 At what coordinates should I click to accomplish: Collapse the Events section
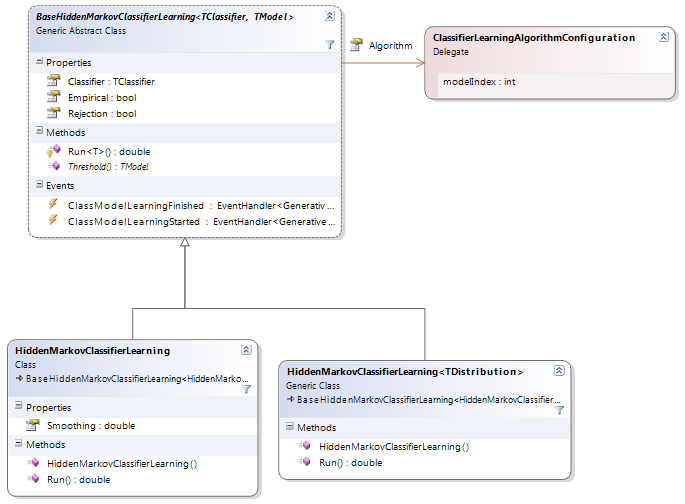click(39, 184)
